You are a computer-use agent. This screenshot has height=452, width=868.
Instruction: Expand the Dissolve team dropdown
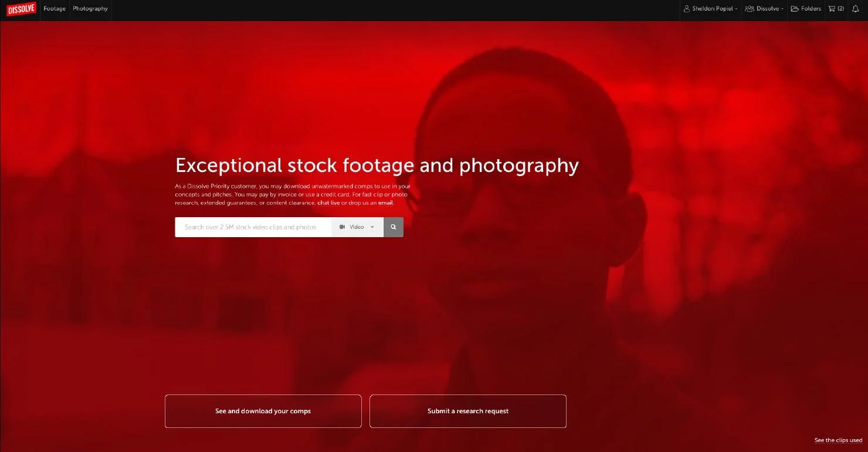pos(764,9)
